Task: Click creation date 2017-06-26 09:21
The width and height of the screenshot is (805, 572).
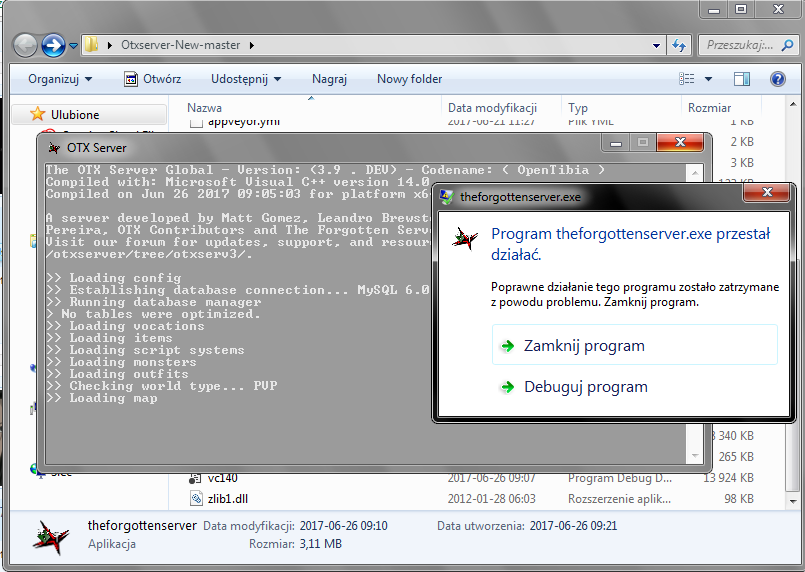Action: pyautogui.click(x=573, y=526)
